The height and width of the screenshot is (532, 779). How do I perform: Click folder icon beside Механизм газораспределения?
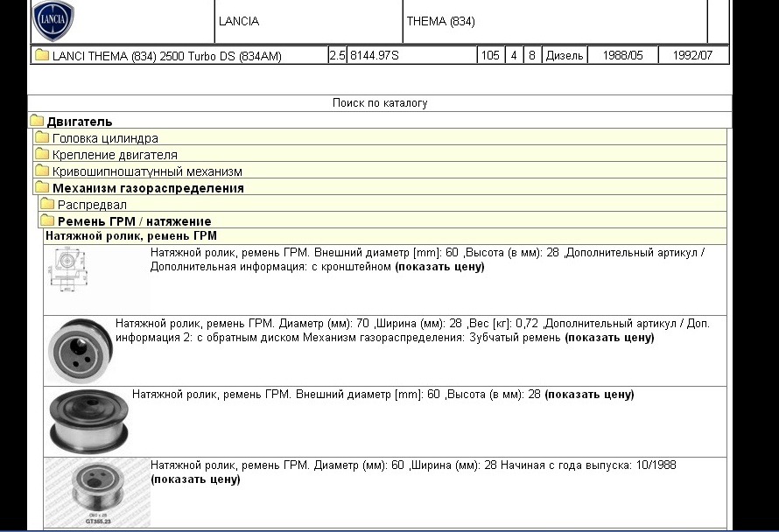coord(42,188)
